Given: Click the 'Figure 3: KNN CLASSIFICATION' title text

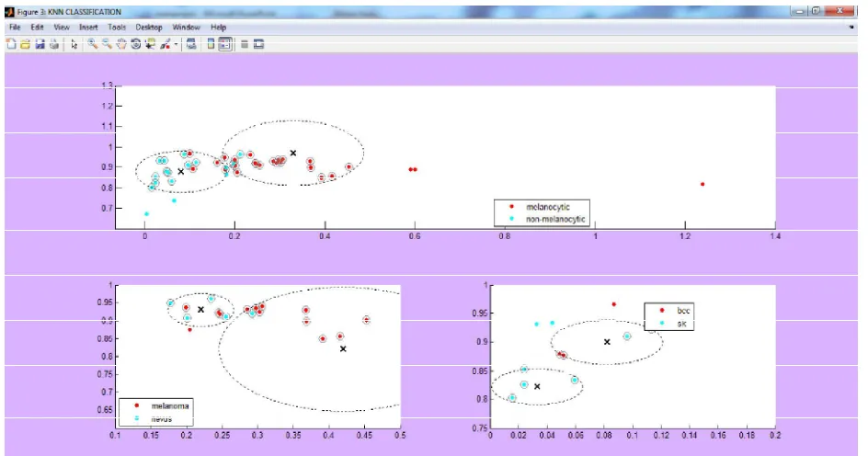Looking at the screenshot, I should point(69,12).
